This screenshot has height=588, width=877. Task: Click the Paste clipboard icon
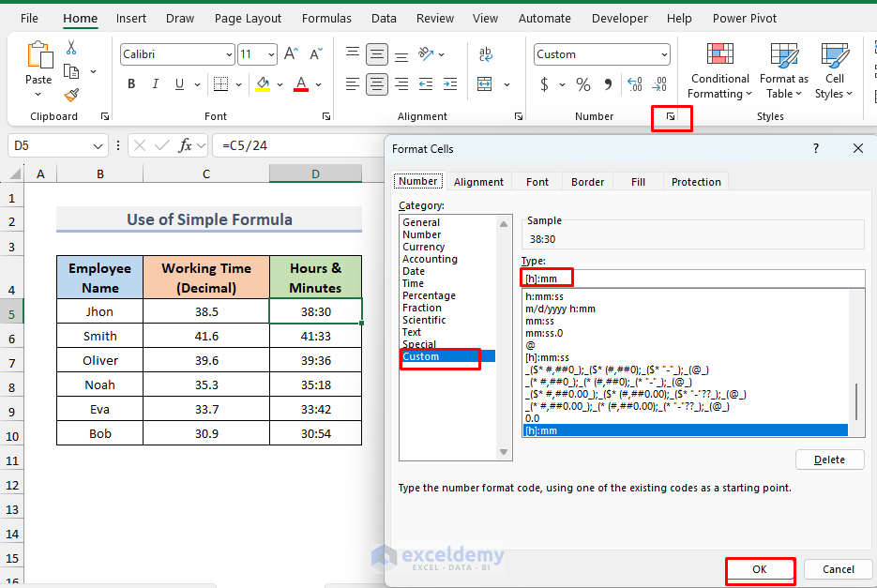[x=39, y=55]
